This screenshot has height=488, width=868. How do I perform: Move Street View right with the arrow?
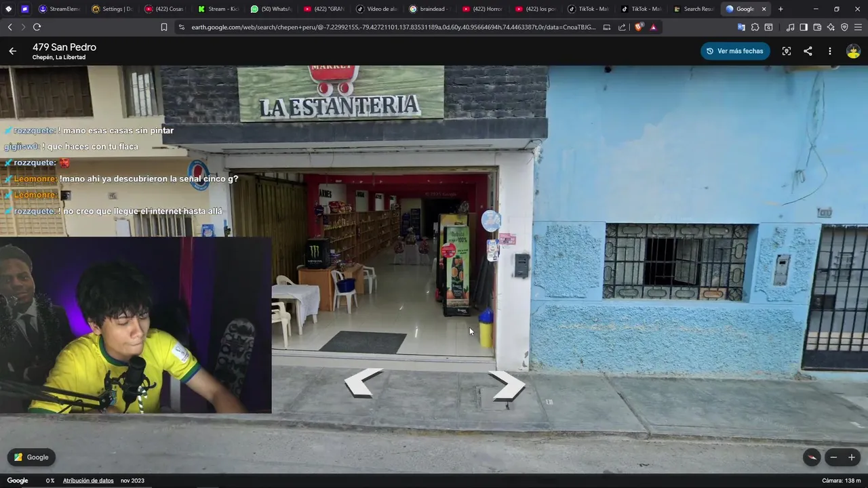coord(507,386)
